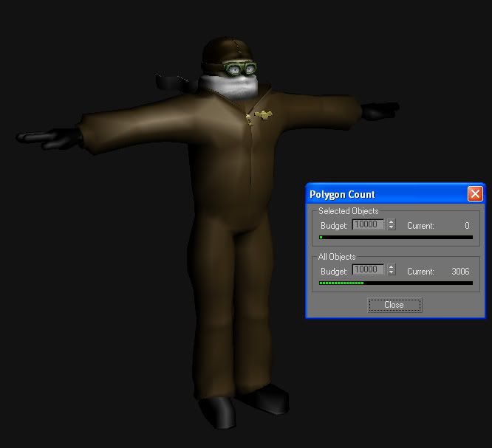Click the All Objects green progress bar
The height and width of the screenshot is (448, 492).
pyautogui.click(x=396, y=283)
